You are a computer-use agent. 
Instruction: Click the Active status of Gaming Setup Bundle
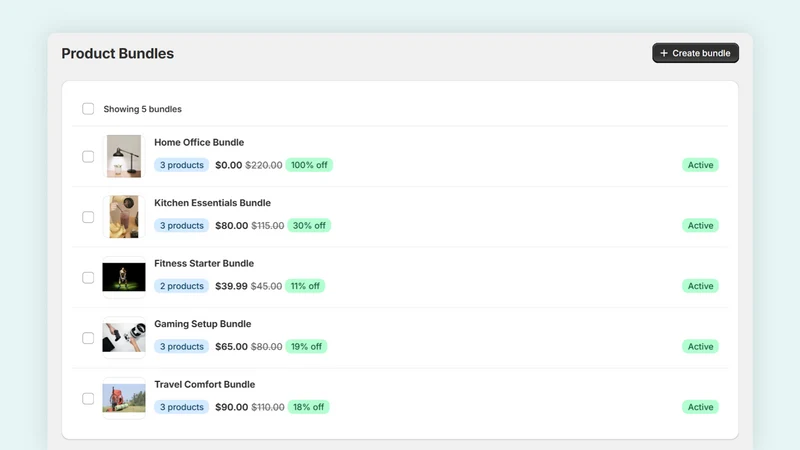pos(700,346)
